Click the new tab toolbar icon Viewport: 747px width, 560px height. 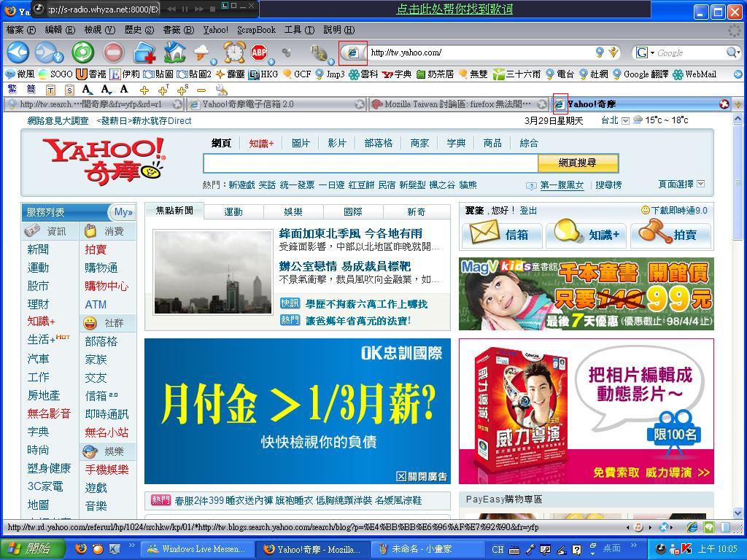(144, 52)
